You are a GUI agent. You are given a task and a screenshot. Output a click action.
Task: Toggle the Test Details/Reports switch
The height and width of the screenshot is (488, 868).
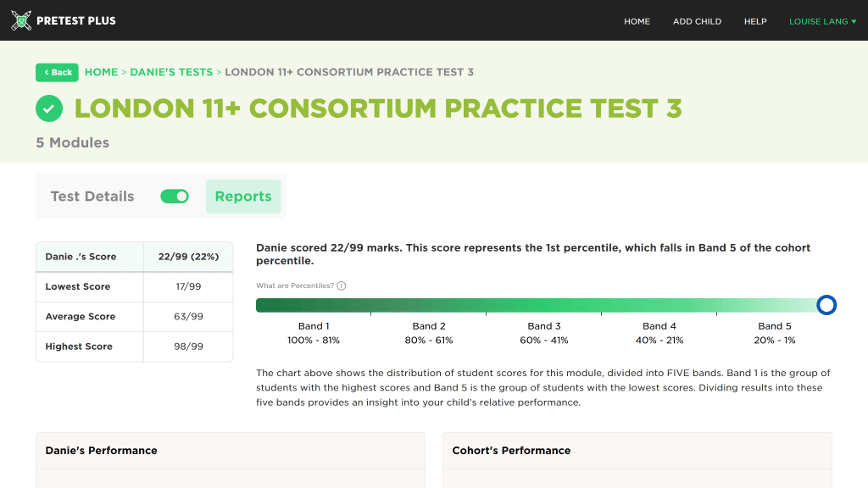[x=174, y=196]
